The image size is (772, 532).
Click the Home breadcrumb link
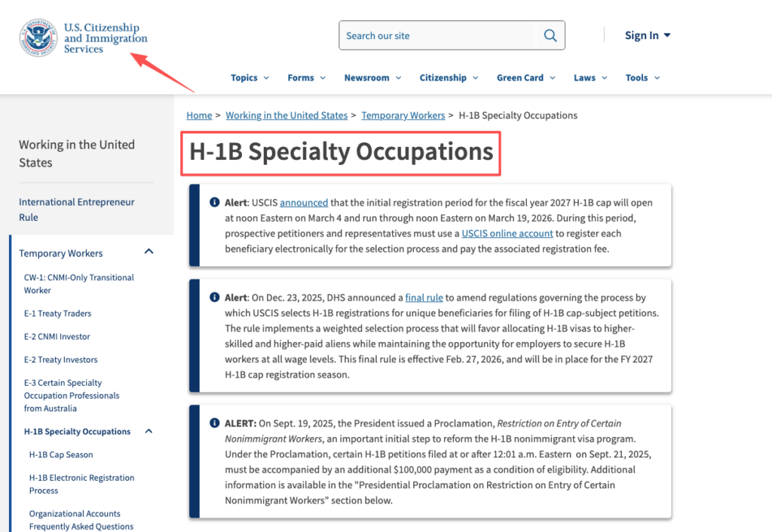[x=198, y=115]
